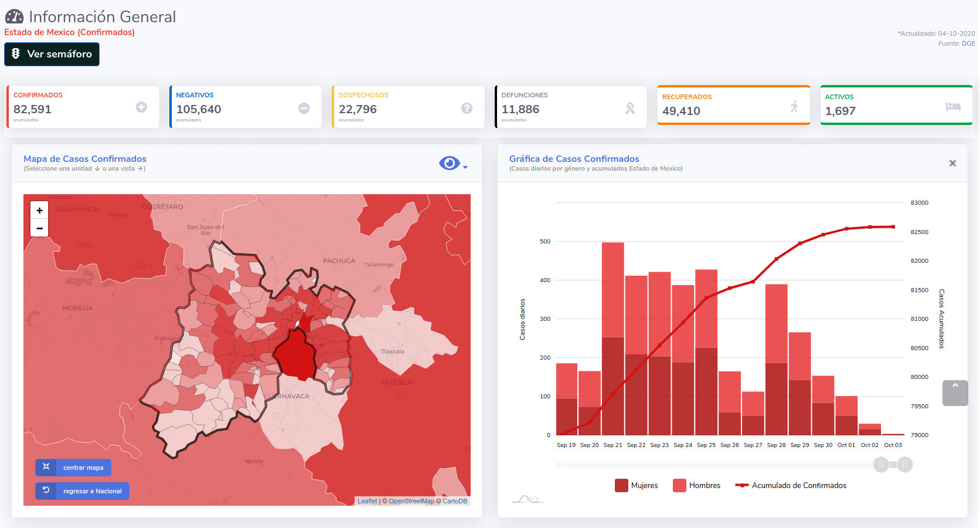Click the Tlaxcala label on map
The width and height of the screenshot is (980, 528).
click(393, 351)
